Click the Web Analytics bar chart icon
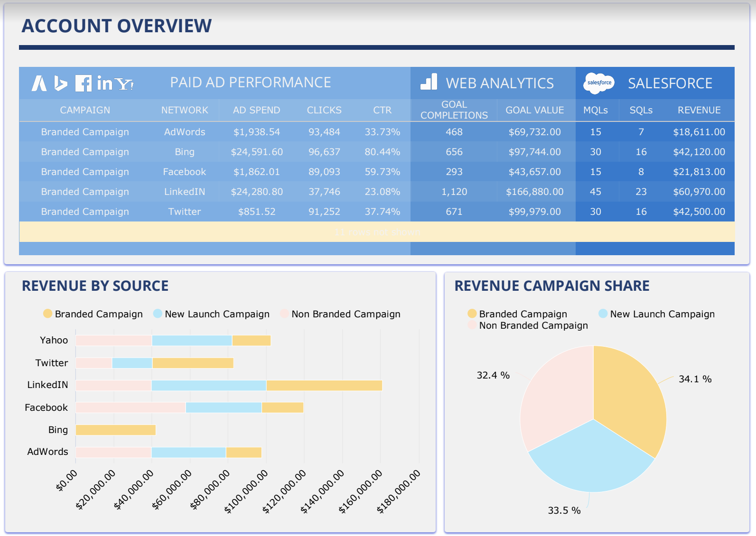 click(x=429, y=82)
